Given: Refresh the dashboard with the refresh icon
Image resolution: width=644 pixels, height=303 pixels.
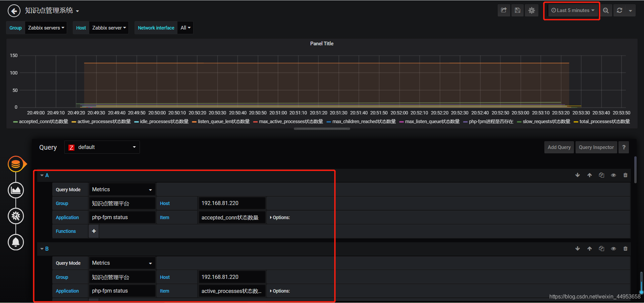Looking at the screenshot, I should pyautogui.click(x=620, y=10).
